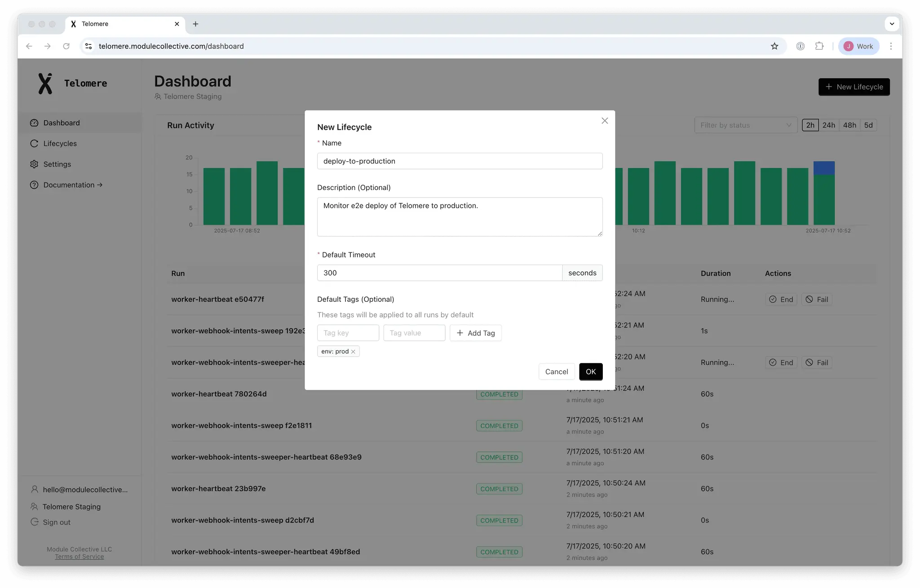Click the blue bar segment in the chart

click(824, 168)
